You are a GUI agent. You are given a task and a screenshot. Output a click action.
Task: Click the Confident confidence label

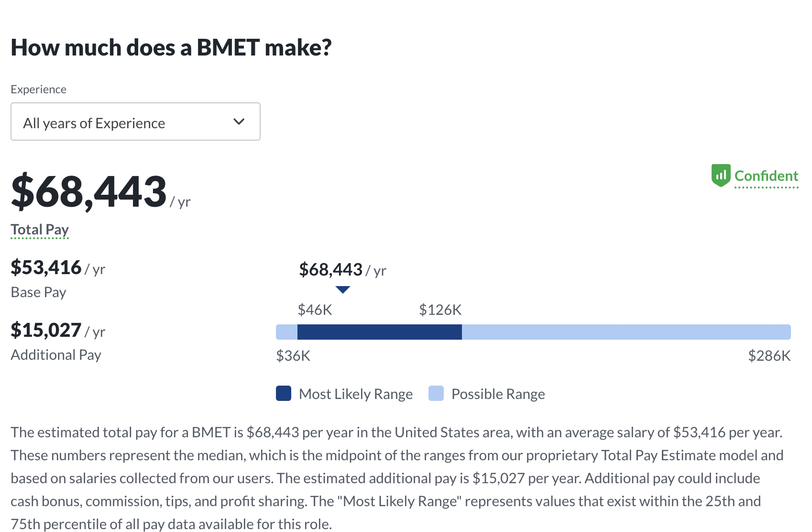pyautogui.click(x=766, y=176)
